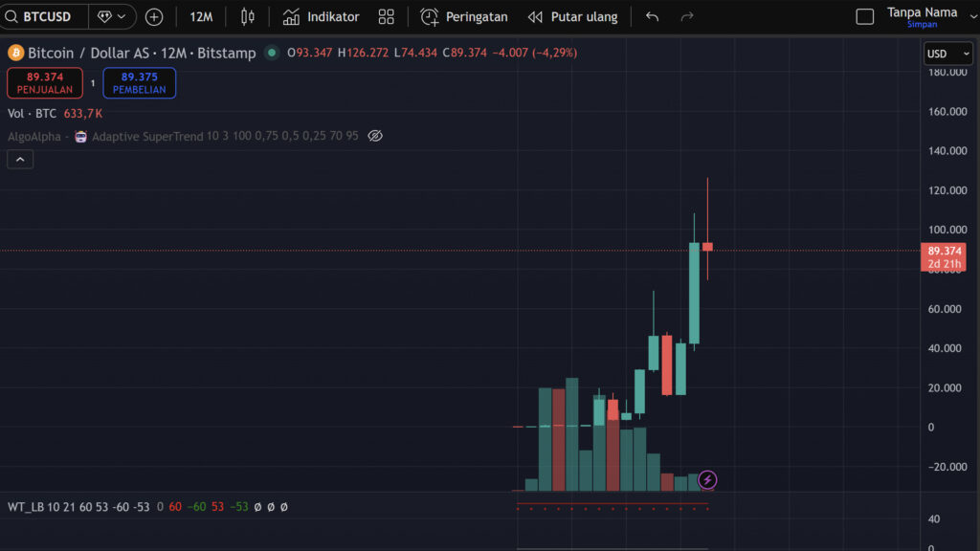Screen dimensions: 980x551
Task: Click the Simpan link under Tanpa Nama
Action: (922, 25)
